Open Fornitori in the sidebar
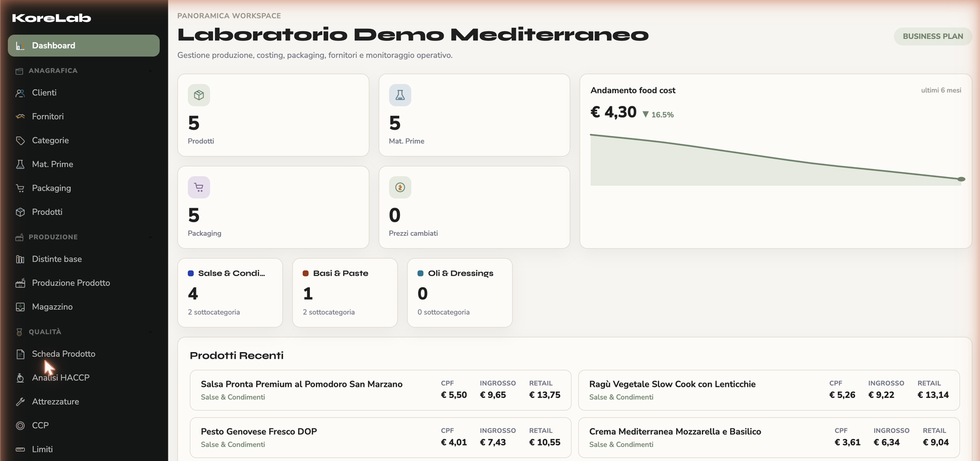 click(84, 116)
